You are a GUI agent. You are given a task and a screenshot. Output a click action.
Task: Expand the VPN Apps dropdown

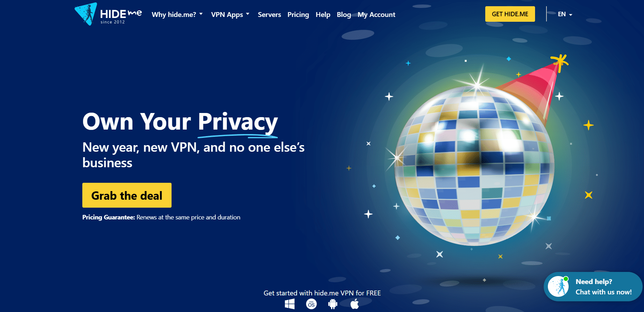tap(230, 15)
